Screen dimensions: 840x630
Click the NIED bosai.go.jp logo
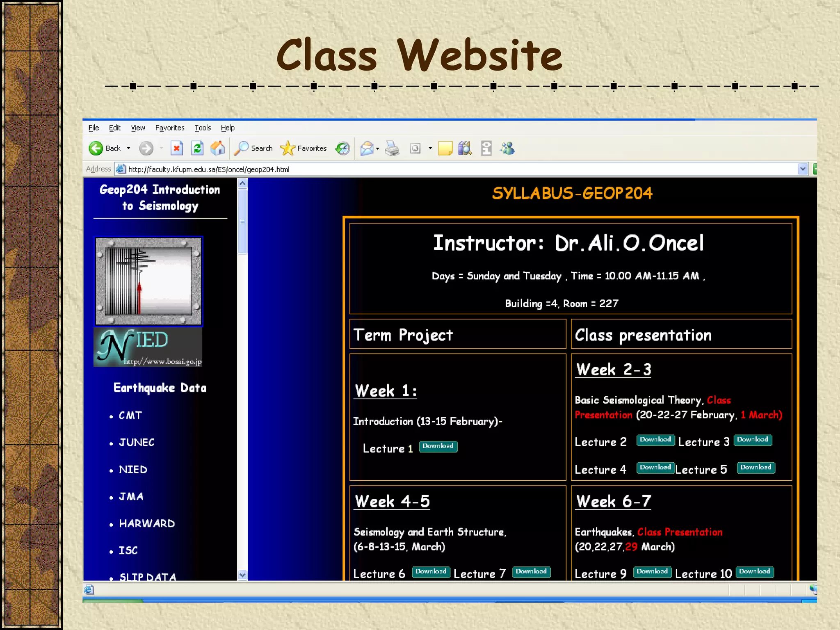tap(148, 347)
